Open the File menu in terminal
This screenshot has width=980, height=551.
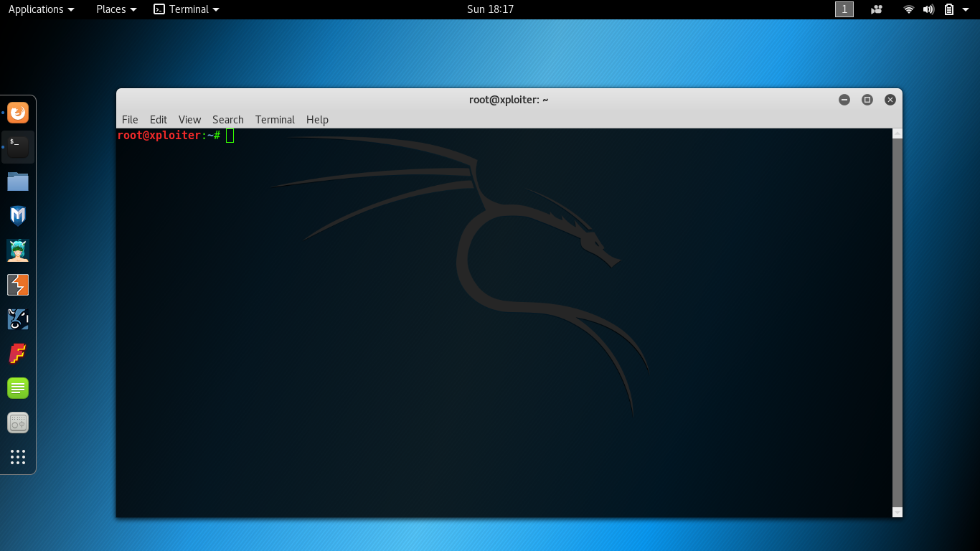(130, 120)
